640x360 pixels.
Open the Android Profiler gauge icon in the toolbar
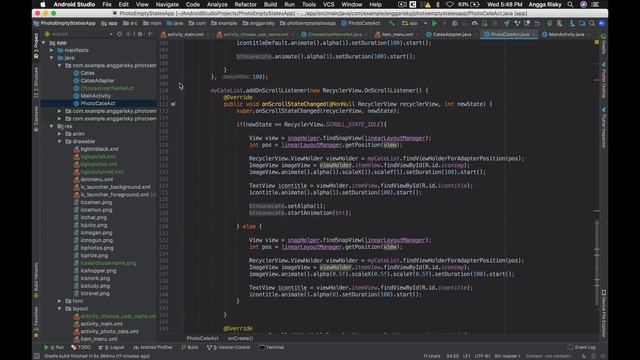[x=475, y=24]
